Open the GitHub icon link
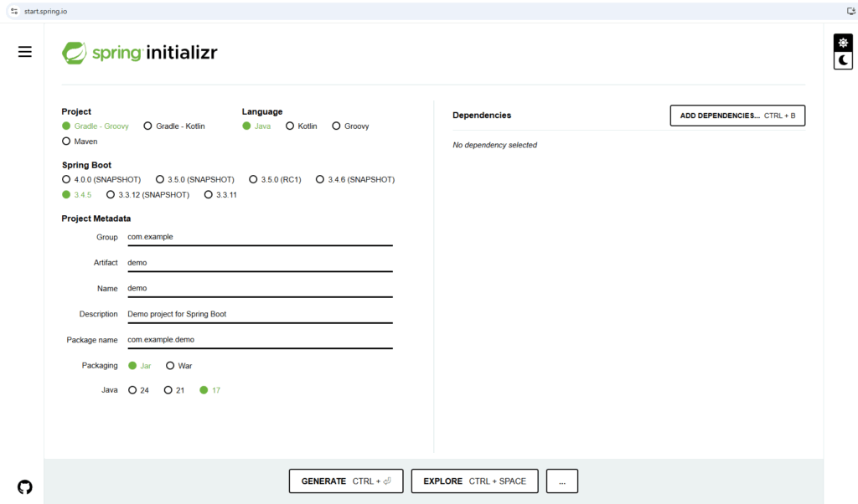Screen dimensions: 858x504 click(x=25, y=486)
